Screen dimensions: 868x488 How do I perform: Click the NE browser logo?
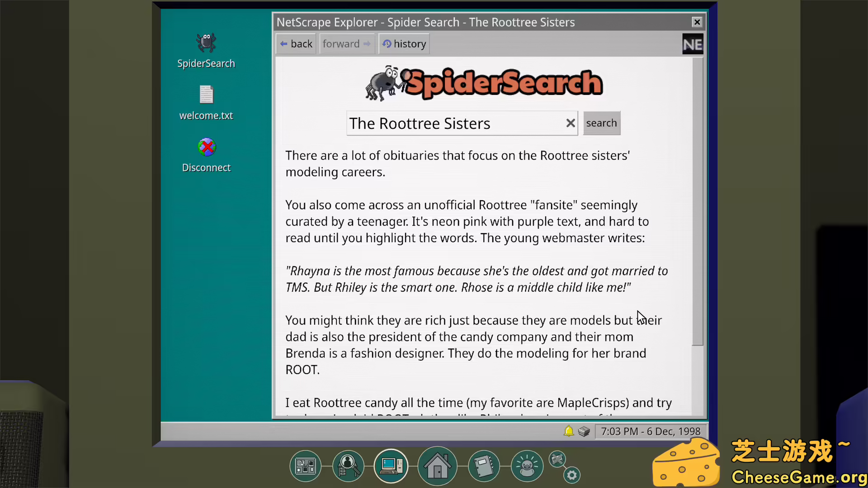(x=692, y=44)
